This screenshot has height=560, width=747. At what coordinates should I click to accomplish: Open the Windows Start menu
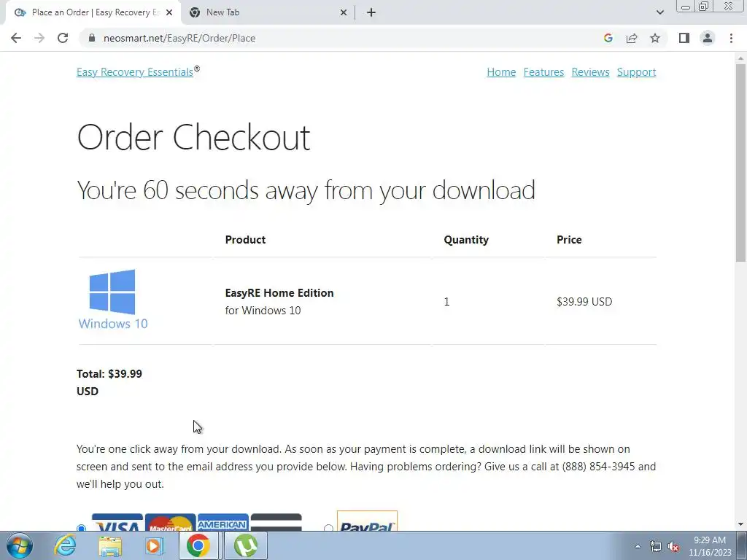[x=19, y=545]
